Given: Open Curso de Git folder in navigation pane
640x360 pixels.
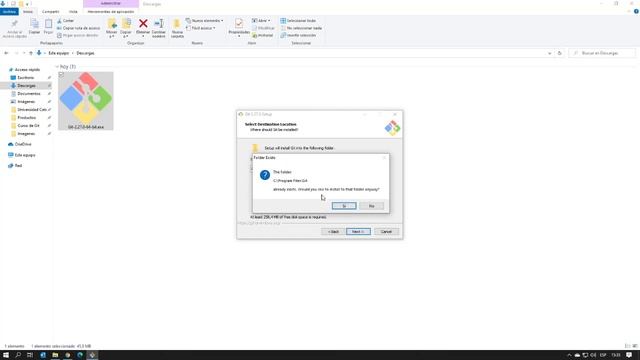Looking at the screenshot, I should [x=28, y=126].
